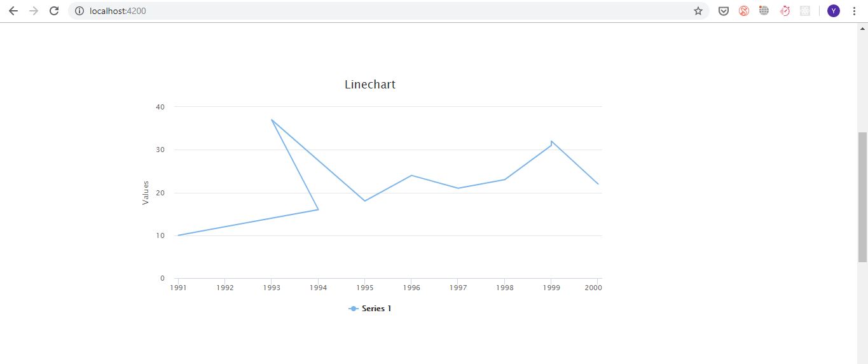This screenshot has width=868, height=364.
Task: Open the stopwatch extension icon
Action: [785, 11]
